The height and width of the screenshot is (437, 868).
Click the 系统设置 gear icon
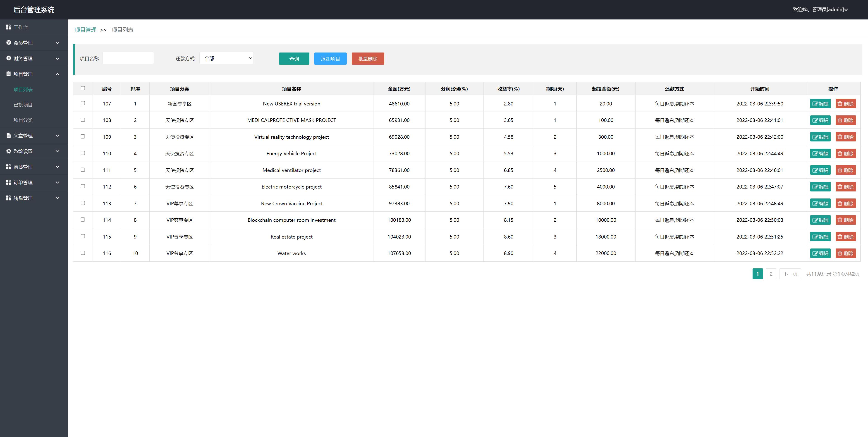(x=8, y=151)
